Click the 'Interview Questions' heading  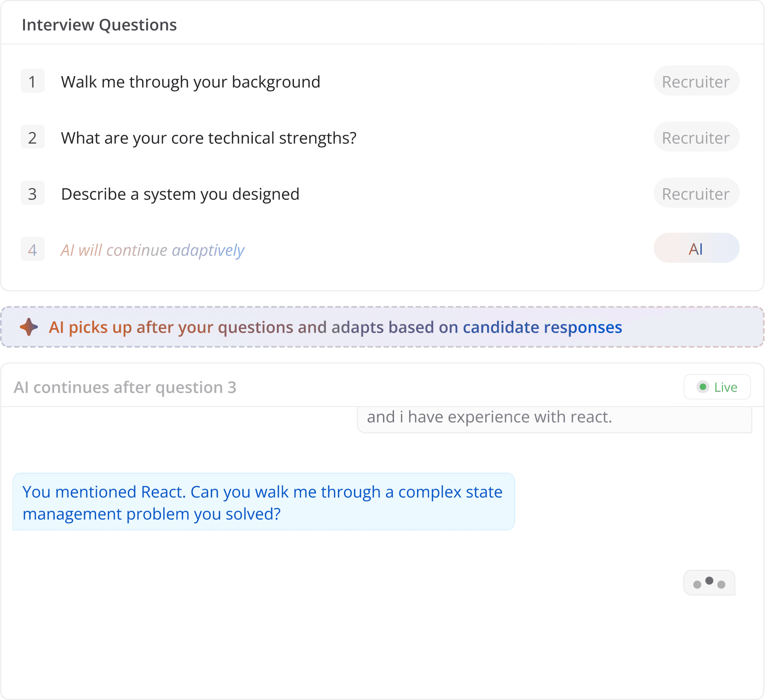99,25
